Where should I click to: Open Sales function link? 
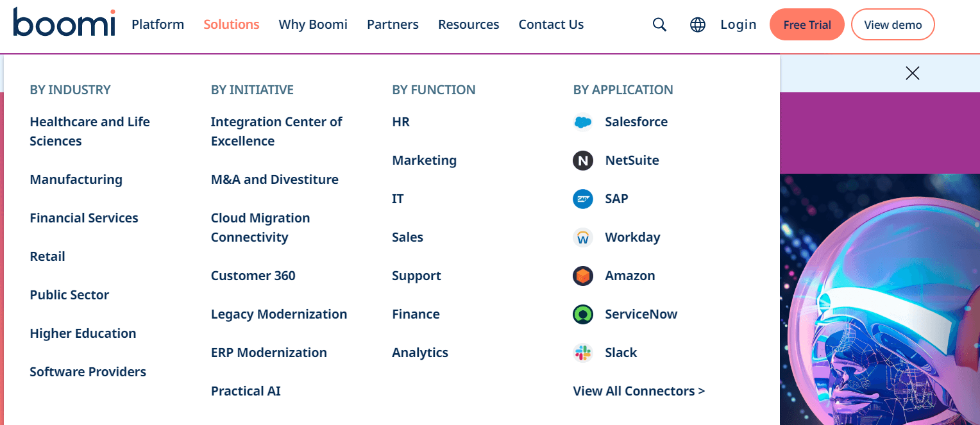[408, 237]
